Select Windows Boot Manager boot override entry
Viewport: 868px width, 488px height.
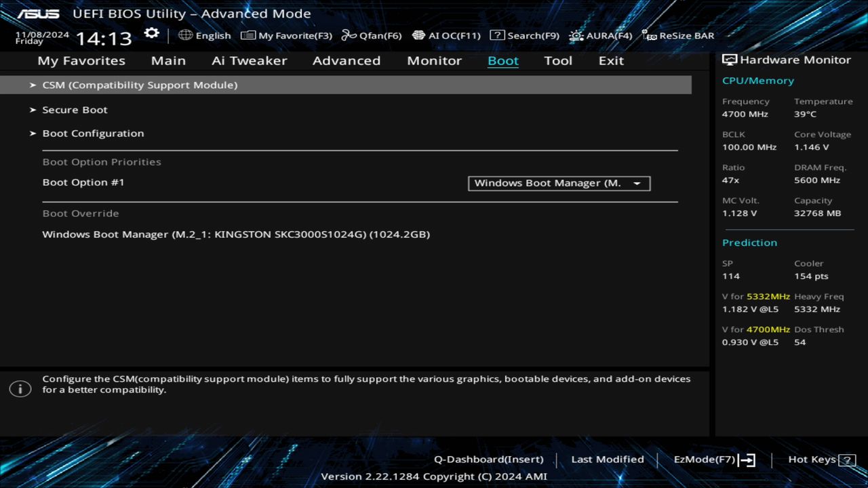click(x=236, y=235)
